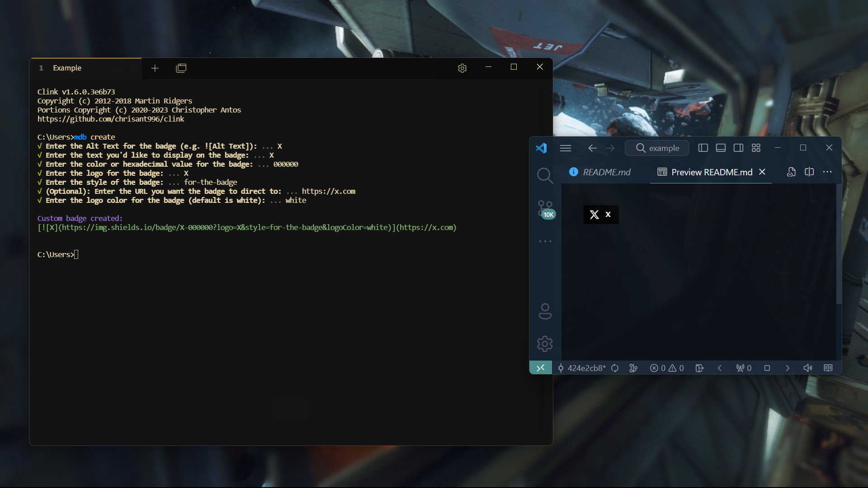Screen dimensions: 868x488
Task: Open the Remote Window status bar button
Action: point(541,368)
